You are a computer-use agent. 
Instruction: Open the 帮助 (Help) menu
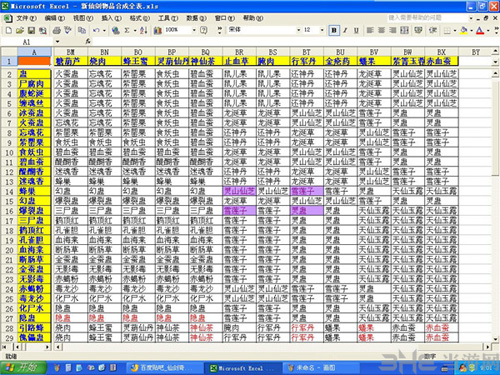pyautogui.click(x=253, y=18)
